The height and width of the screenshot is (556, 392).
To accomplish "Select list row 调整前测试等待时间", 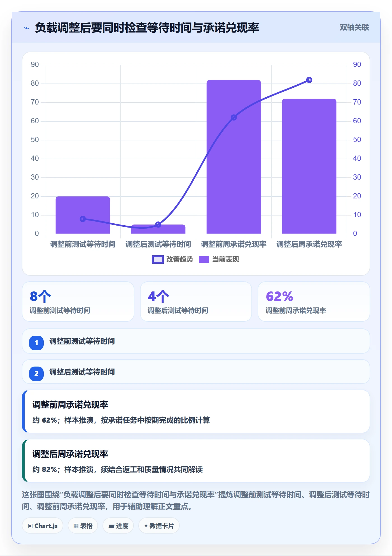I will tap(196, 341).
